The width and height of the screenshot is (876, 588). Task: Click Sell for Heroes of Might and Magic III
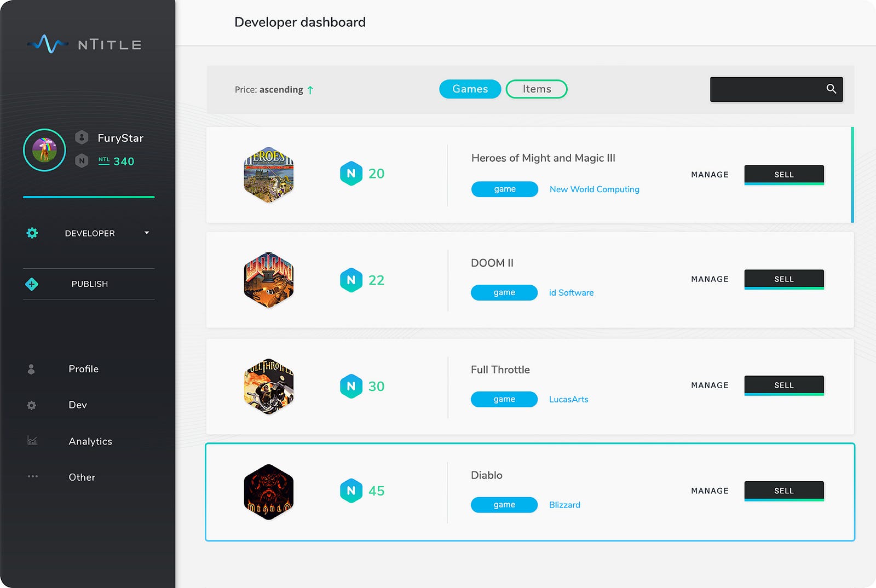coord(784,175)
